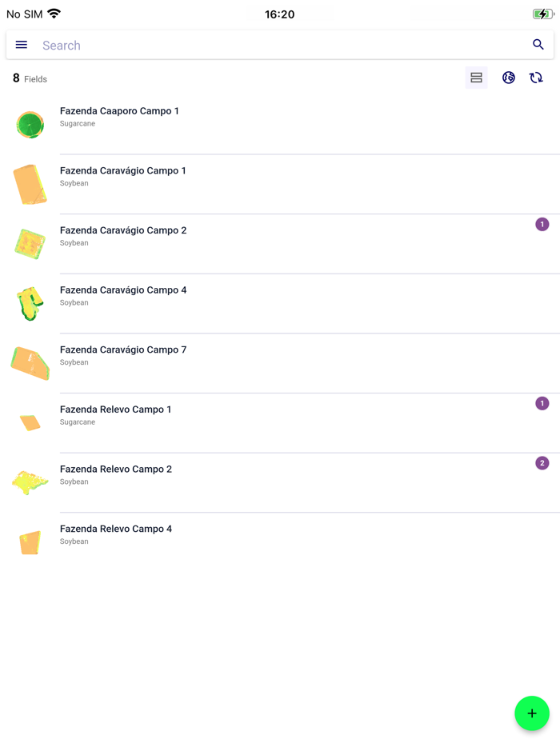Open Fazenda Caravágio Campo 7 entry
The image size is (560, 747).
(x=123, y=350)
